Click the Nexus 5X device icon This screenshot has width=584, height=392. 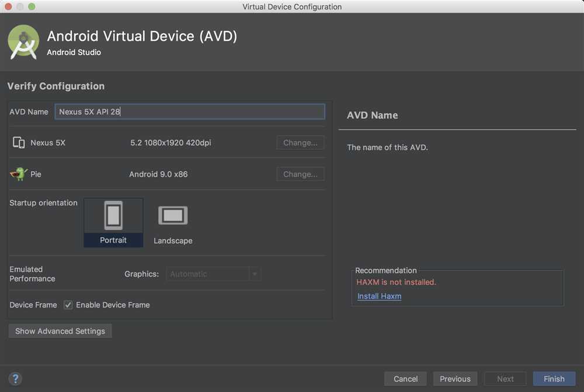[x=19, y=142]
